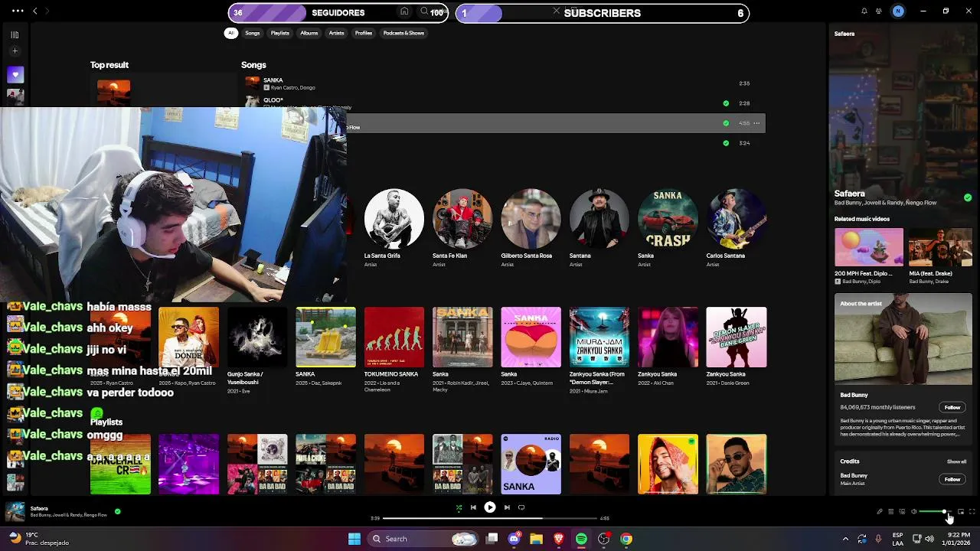Follow Bad Bunny in Credits section
The image size is (980, 551).
(x=952, y=479)
